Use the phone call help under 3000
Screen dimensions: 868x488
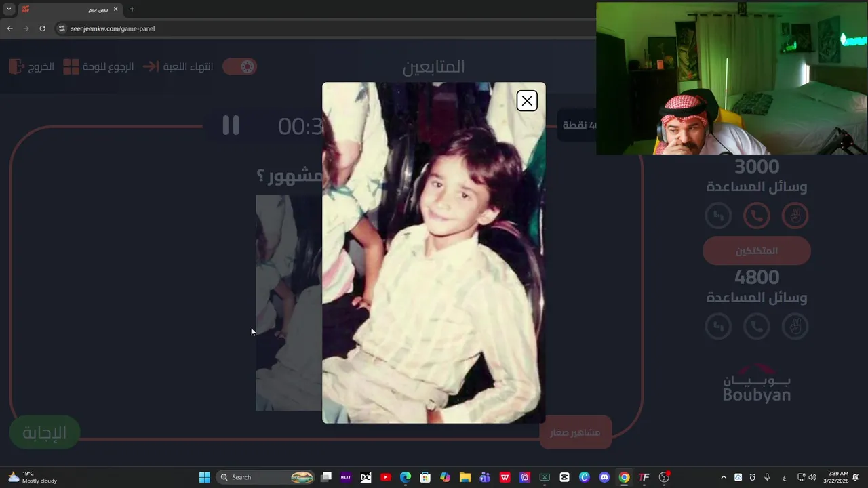click(x=757, y=216)
